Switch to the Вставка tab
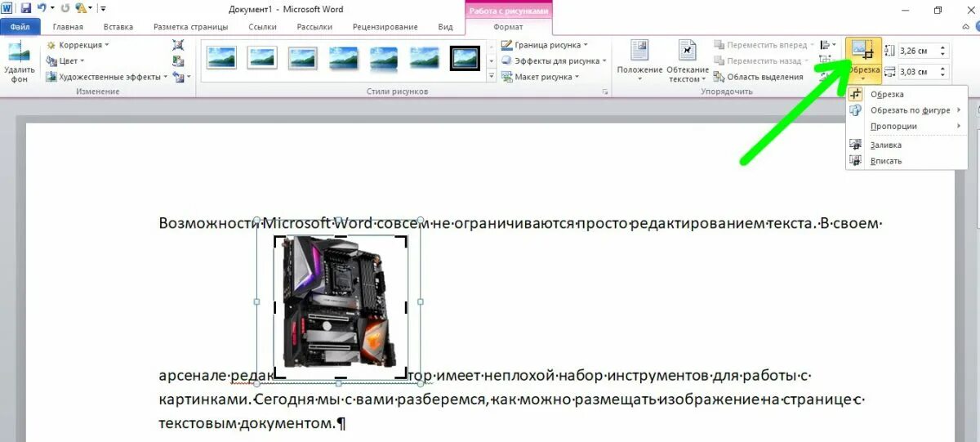The image size is (980, 442). [118, 27]
